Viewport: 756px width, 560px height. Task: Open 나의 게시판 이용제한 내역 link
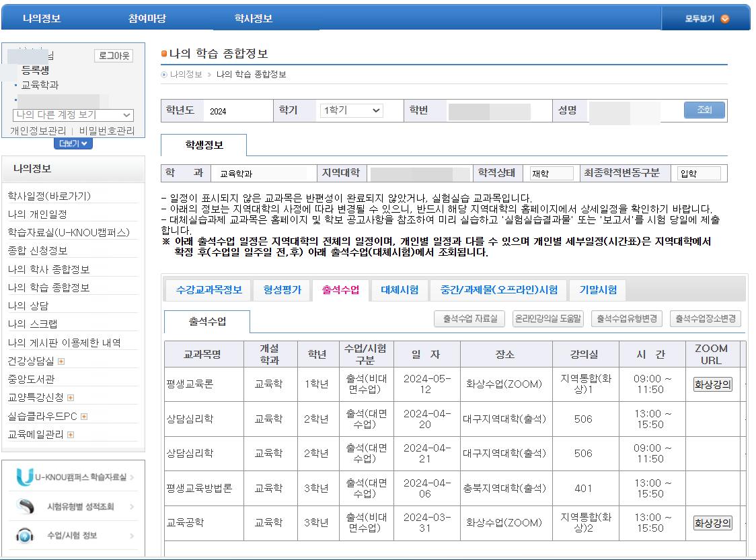tap(64, 343)
